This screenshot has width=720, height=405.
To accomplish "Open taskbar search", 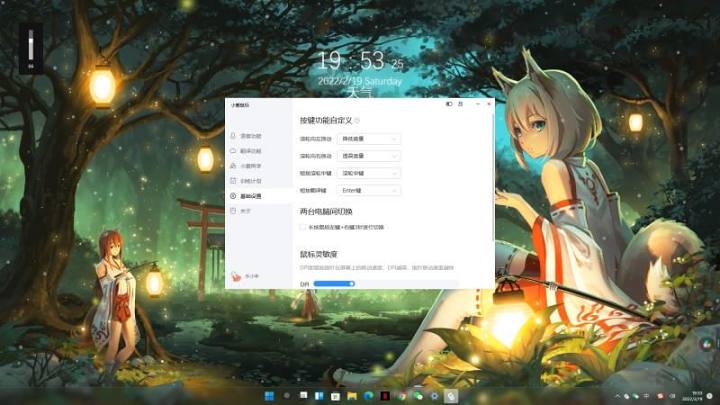I will coord(287,396).
